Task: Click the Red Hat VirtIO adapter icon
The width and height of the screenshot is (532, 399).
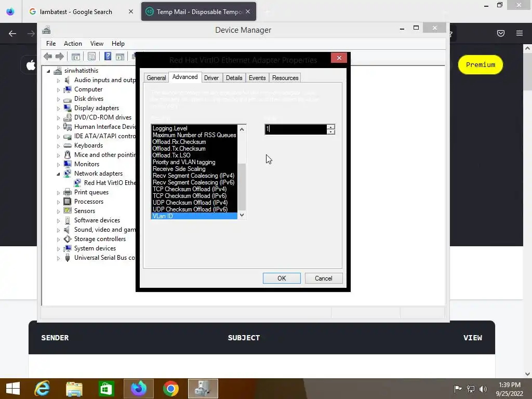Action: [x=77, y=183]
